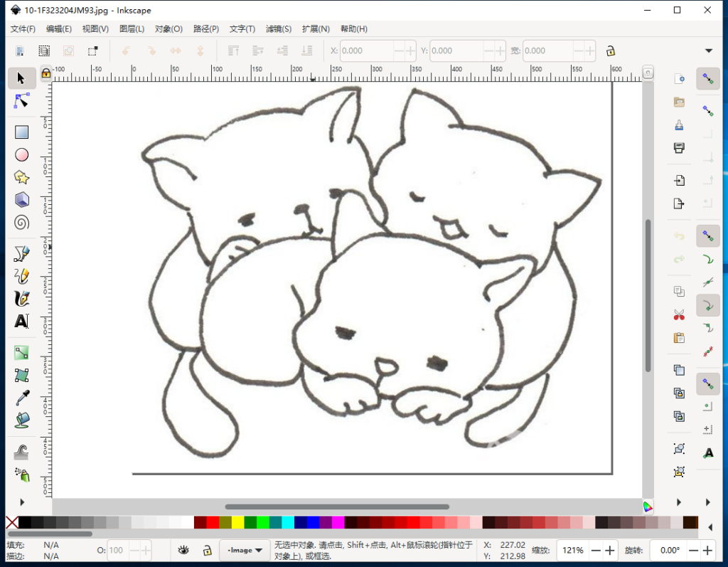Open the 滤镜(S) menu

point(278,29)
